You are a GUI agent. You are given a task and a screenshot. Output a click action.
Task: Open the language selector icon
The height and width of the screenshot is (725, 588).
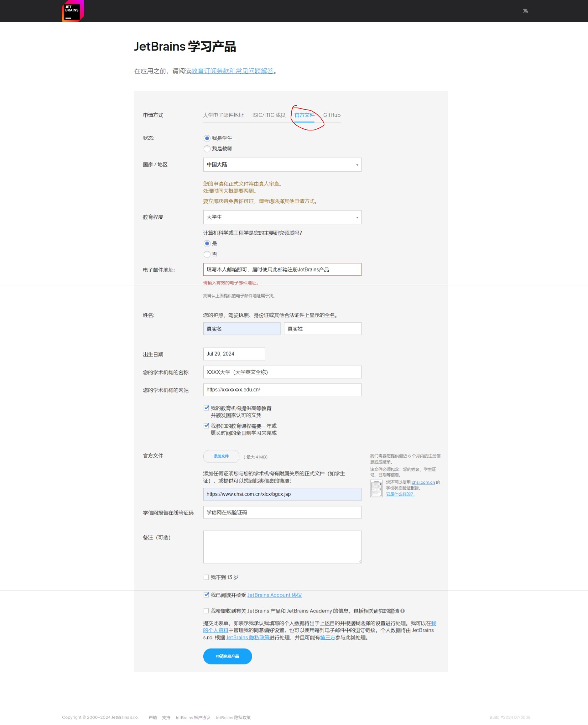pyautogui.click(x=525, y=11)
